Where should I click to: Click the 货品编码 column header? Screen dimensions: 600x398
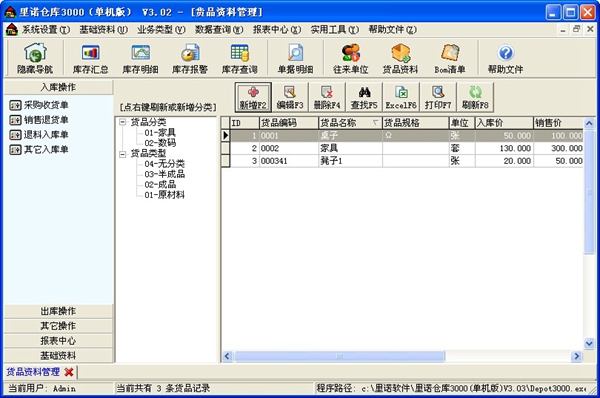(289, 123)
